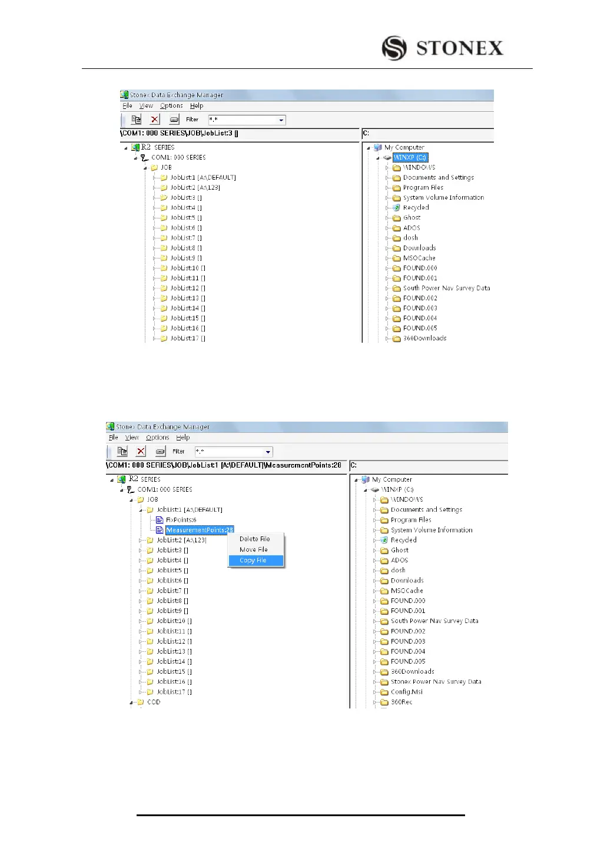This screenshot has height=868, width=614.
Task: Select JobList:3 [] in the window showing the JobList:3 path
Action: coord(186,198)
